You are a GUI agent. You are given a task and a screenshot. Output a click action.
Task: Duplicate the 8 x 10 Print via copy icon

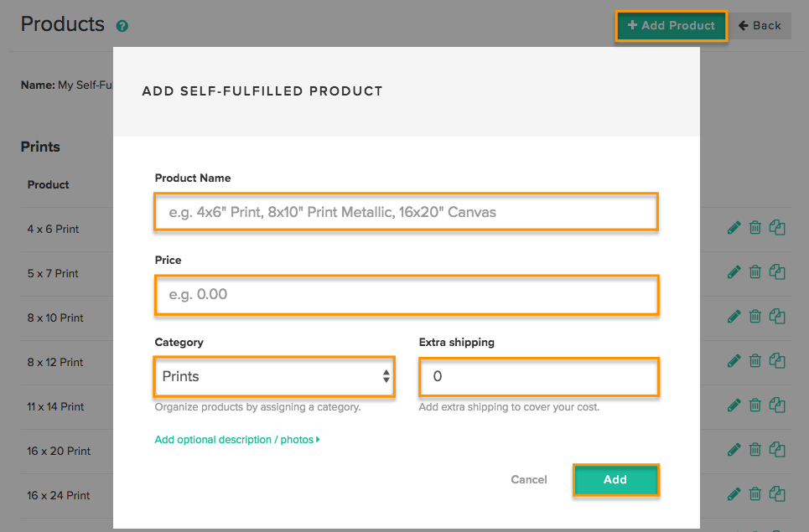[x=777, y=316]
